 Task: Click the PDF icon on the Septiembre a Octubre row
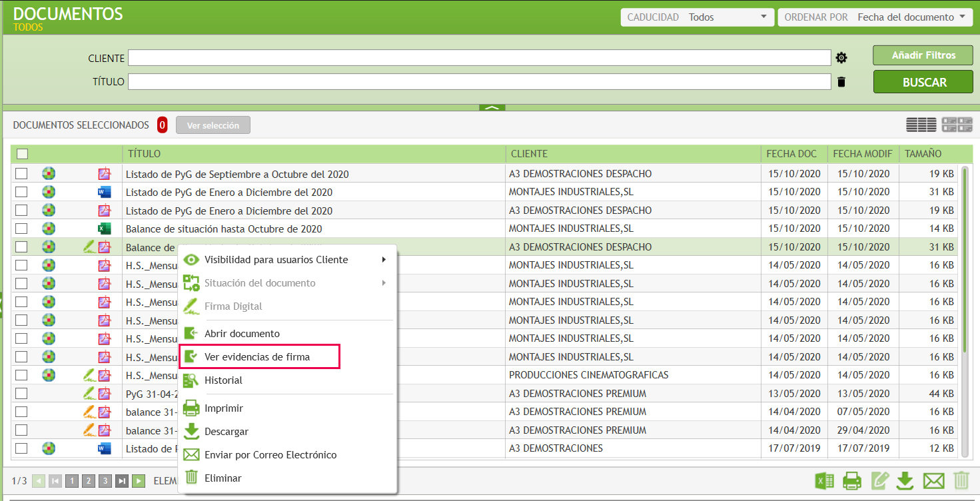click(104, 174)
